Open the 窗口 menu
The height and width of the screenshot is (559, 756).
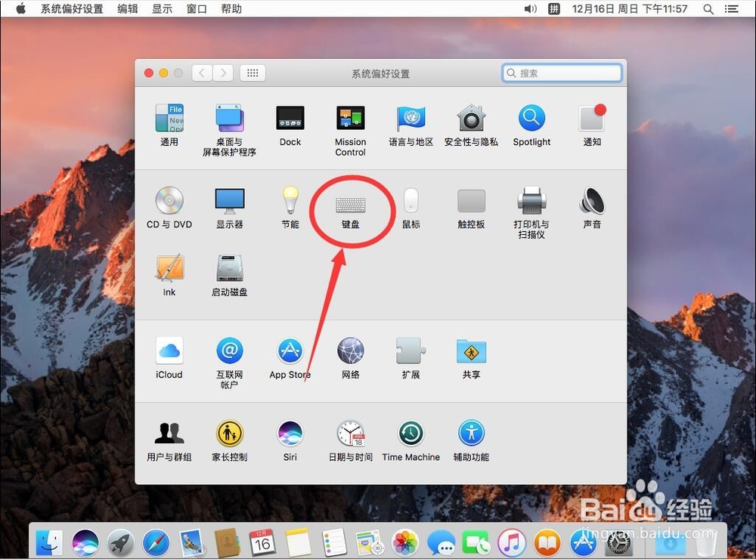tap(197, 8)
